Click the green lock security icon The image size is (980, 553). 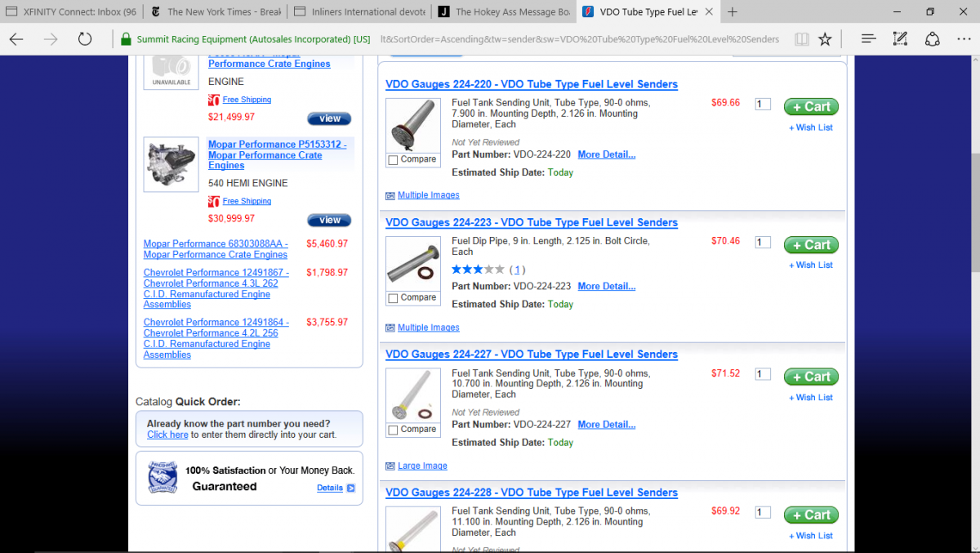pos(125,39)
